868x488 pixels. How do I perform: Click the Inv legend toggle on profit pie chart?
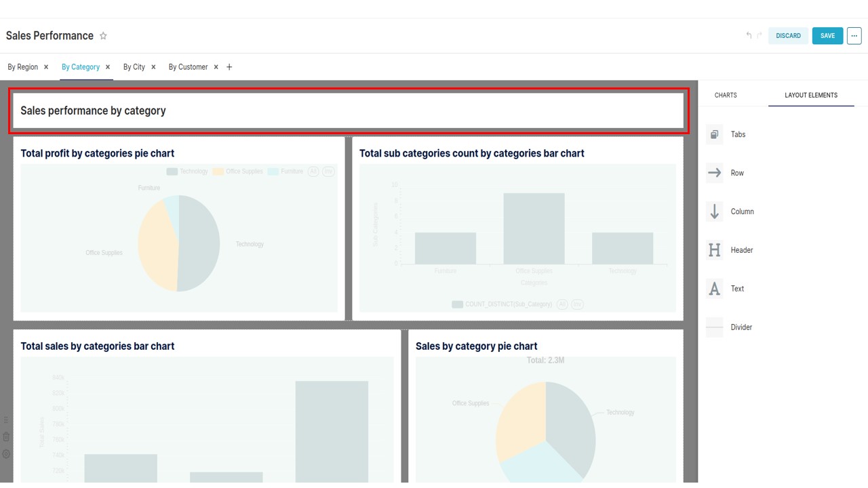click(x=328, y=171)
